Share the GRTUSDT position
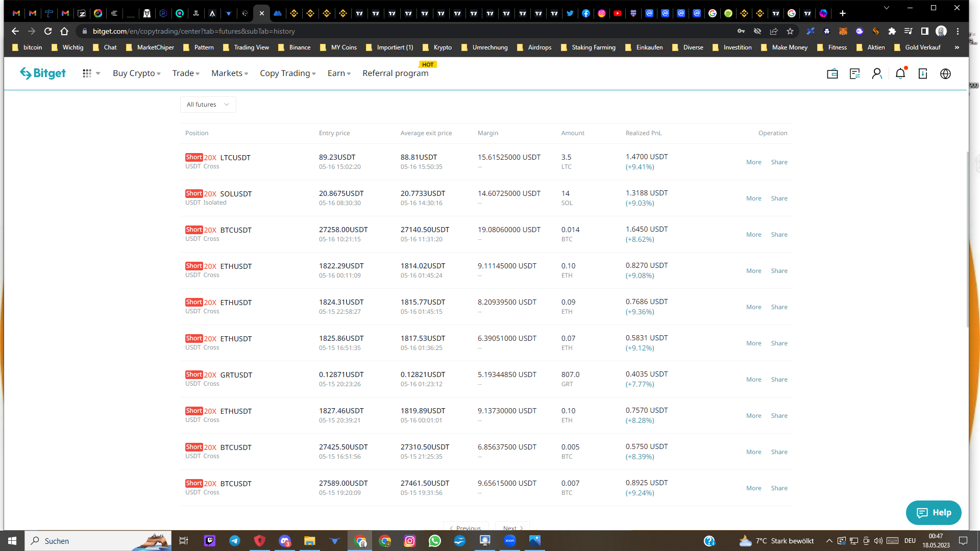 click(779, 380)
